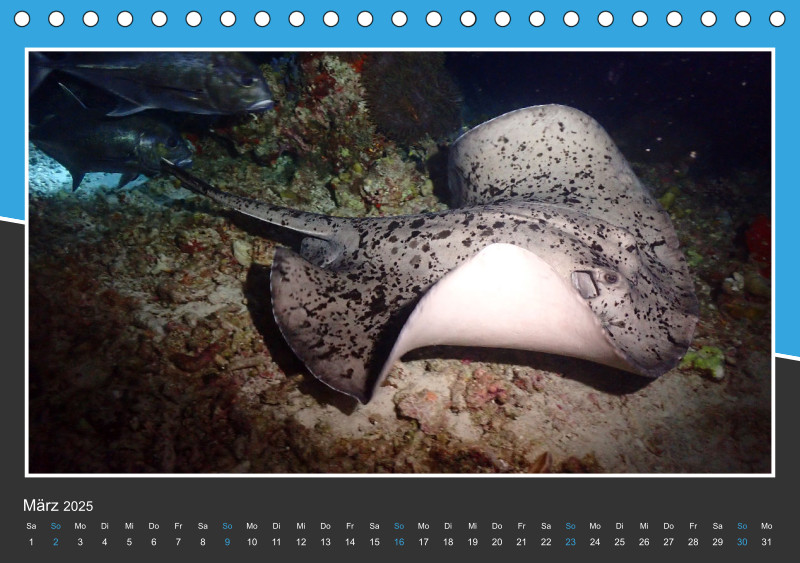Click date 22 in calendar row
This screenshot has width=800, height=563.
pos(546,542)
